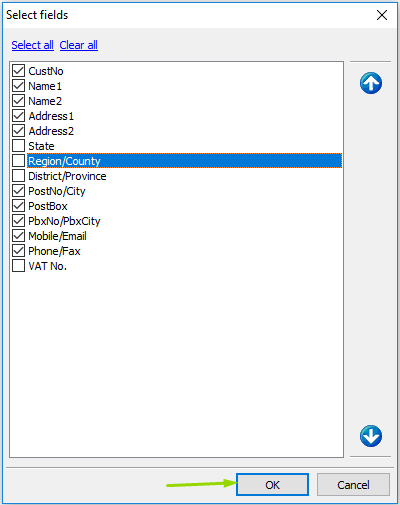
Task: Confirm selection with the OK button
Action: [x=272, y=485]
